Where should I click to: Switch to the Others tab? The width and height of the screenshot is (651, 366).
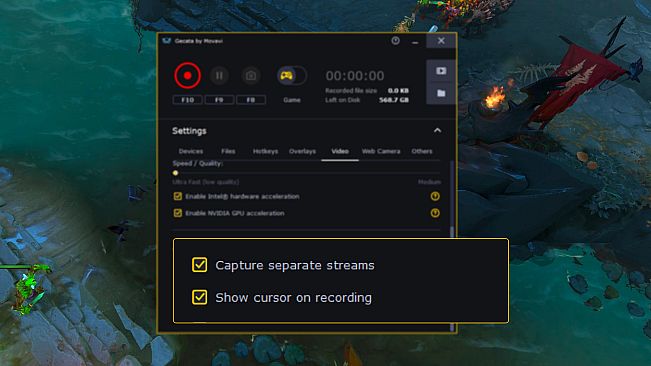(422, 151)
